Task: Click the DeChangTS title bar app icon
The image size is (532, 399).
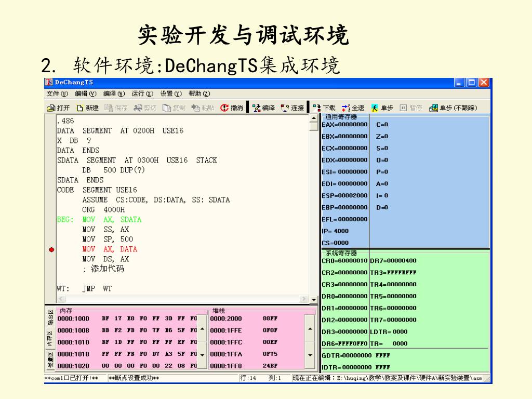Action: tap(49, 83)
